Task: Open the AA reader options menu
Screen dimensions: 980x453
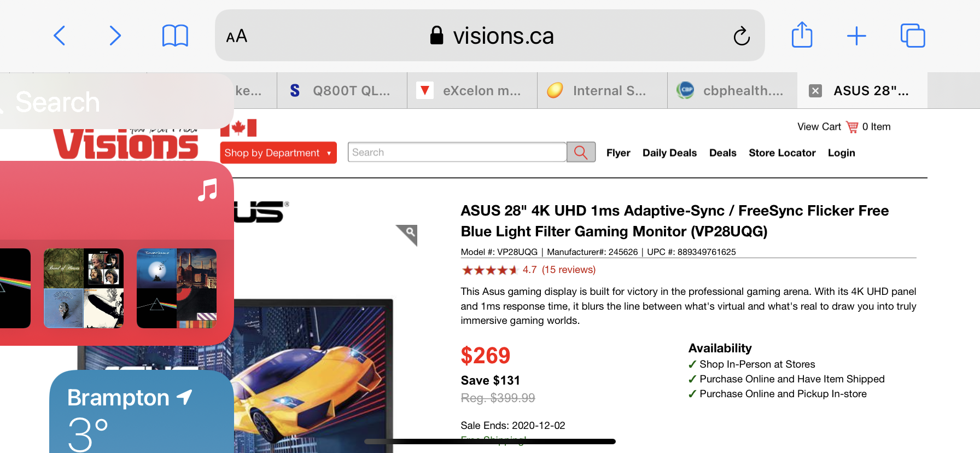Action: [237, 37]
